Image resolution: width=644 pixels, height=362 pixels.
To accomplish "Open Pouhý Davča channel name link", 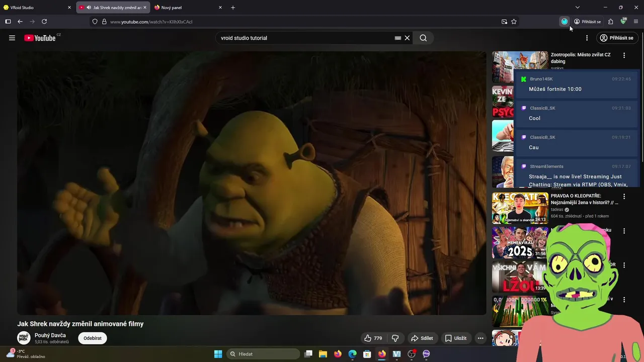I will (50, 335).
